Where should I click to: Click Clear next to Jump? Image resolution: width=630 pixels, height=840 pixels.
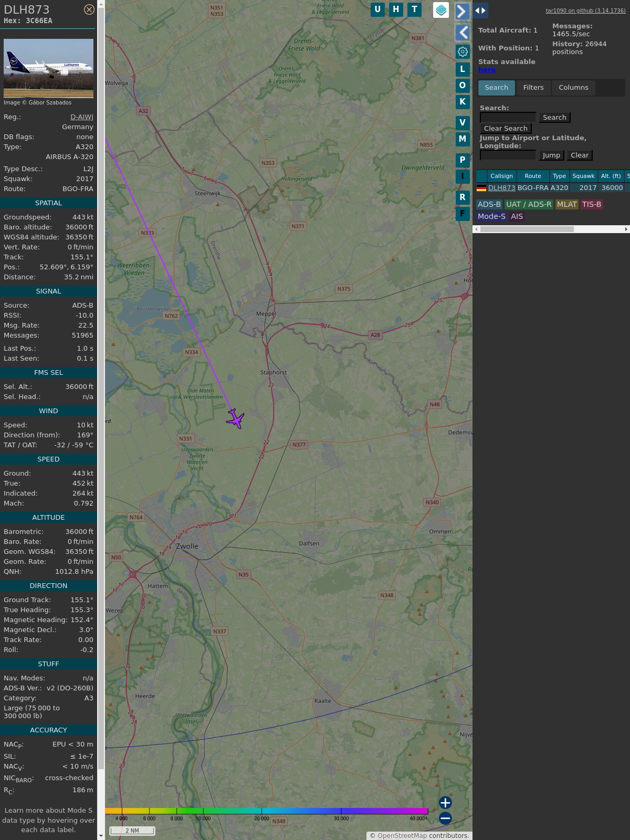(580, 155)
